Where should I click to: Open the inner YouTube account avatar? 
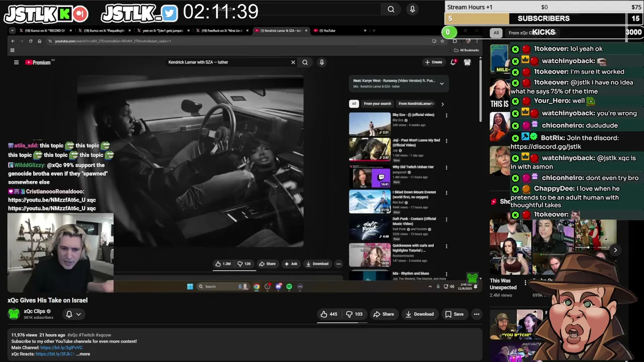467,62
